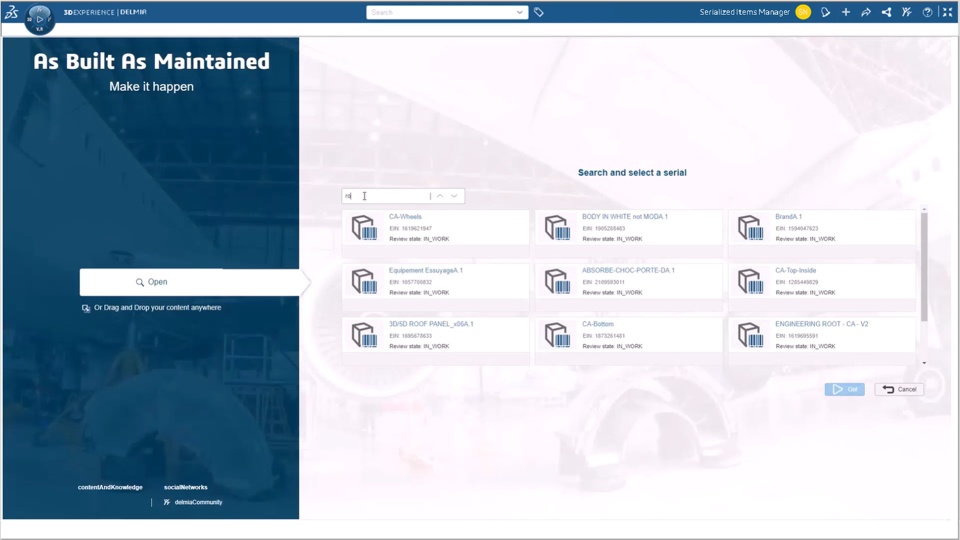The width and height of the screenshot is (960, 540).
Task: Click the CA-Bottom serial icon
Action: pyautogui.click(x=557, y=336)
